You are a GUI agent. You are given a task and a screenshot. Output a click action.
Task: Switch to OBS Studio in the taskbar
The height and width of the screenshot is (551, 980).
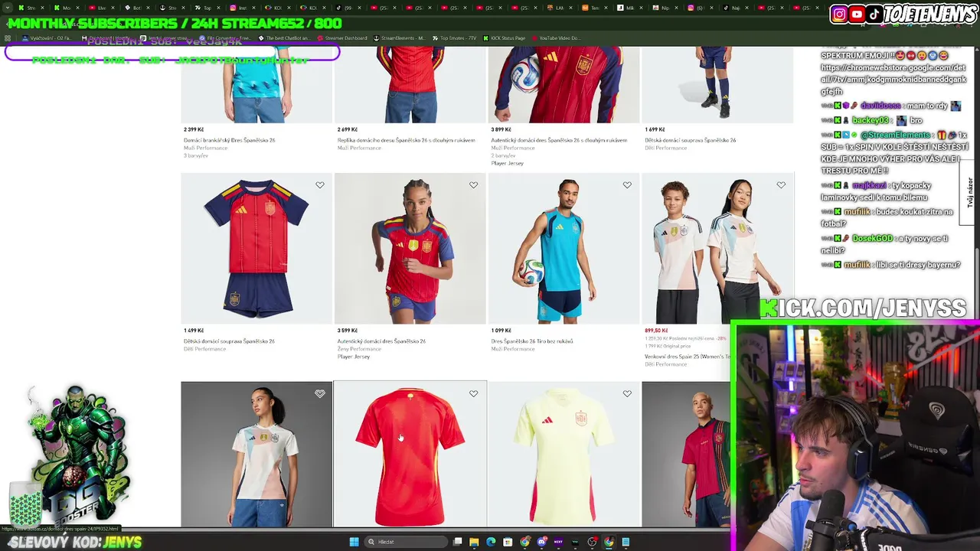coord(592,542)
